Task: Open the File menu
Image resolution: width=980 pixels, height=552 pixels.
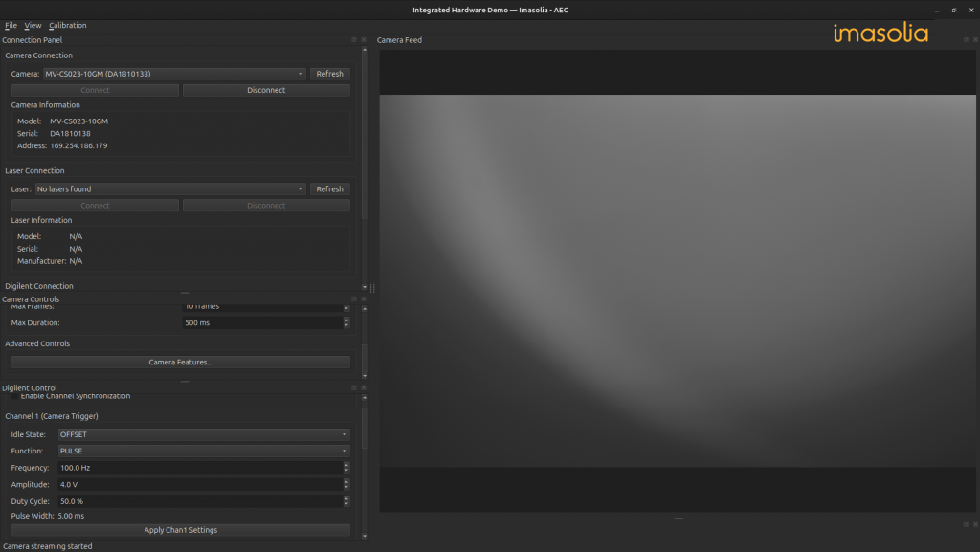Action: (x=11, y=26)
